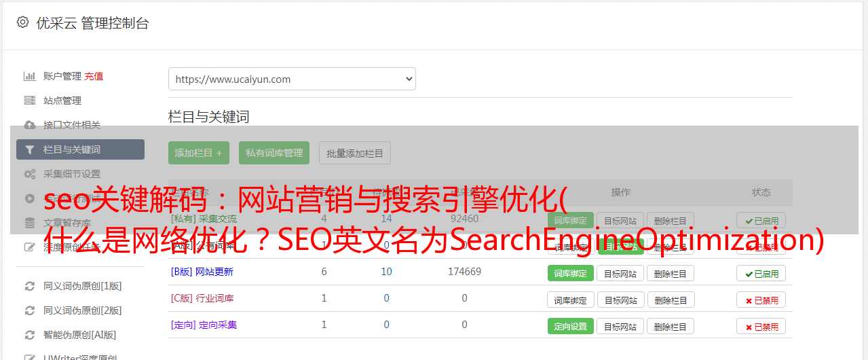Click the gears icon for 采集细节设置

point(30,174)
